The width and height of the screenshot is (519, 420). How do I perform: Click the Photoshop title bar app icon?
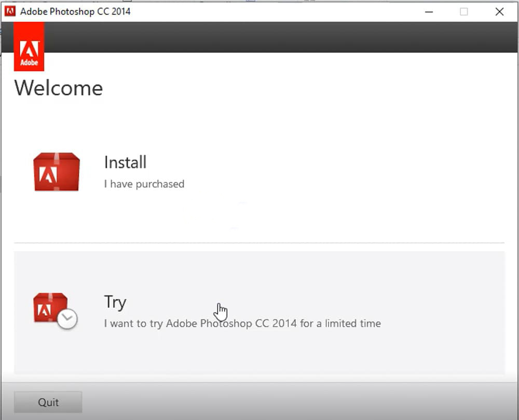(10, 11)
